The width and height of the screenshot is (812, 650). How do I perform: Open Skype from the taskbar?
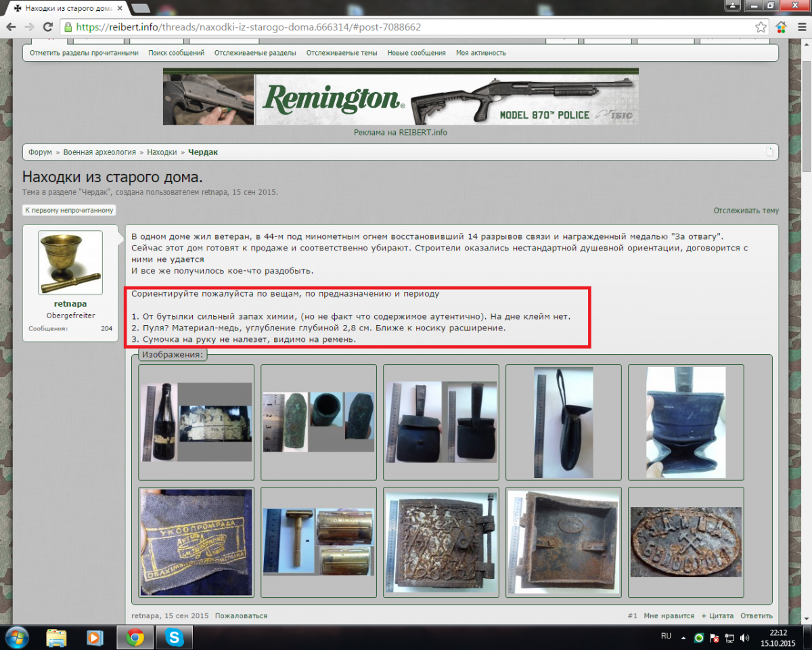175,638
